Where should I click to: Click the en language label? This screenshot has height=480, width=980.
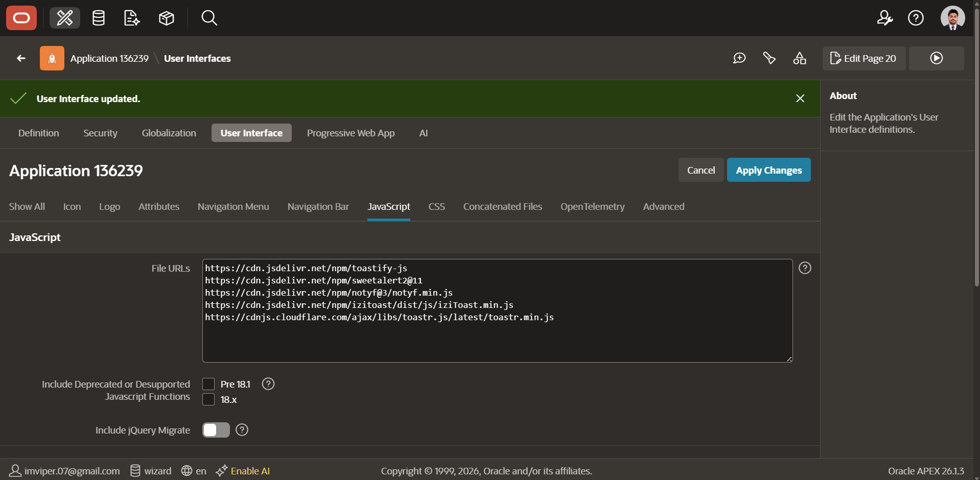[201, 471]
